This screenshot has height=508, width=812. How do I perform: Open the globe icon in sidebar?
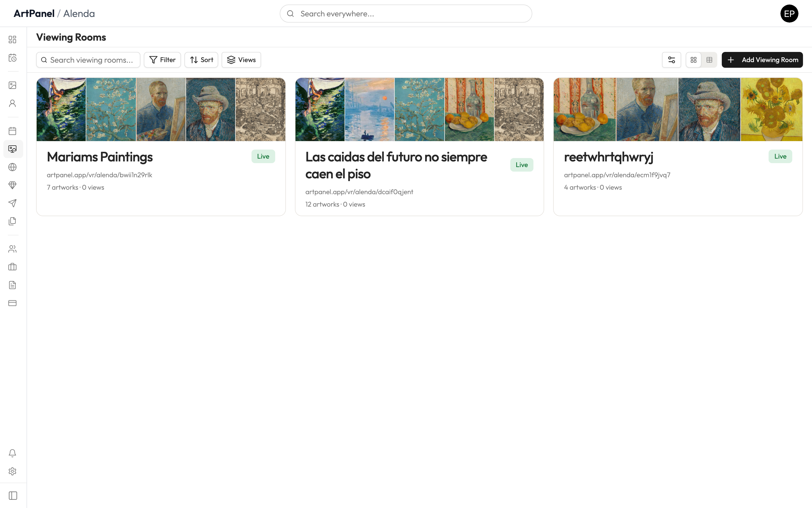12,167
